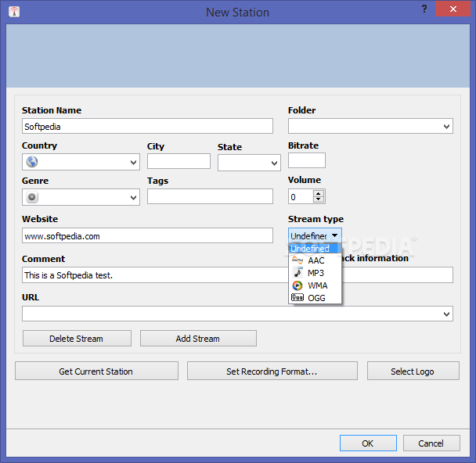Choose AAC stream type
The image size is (476, 463).
pos(315,260)
